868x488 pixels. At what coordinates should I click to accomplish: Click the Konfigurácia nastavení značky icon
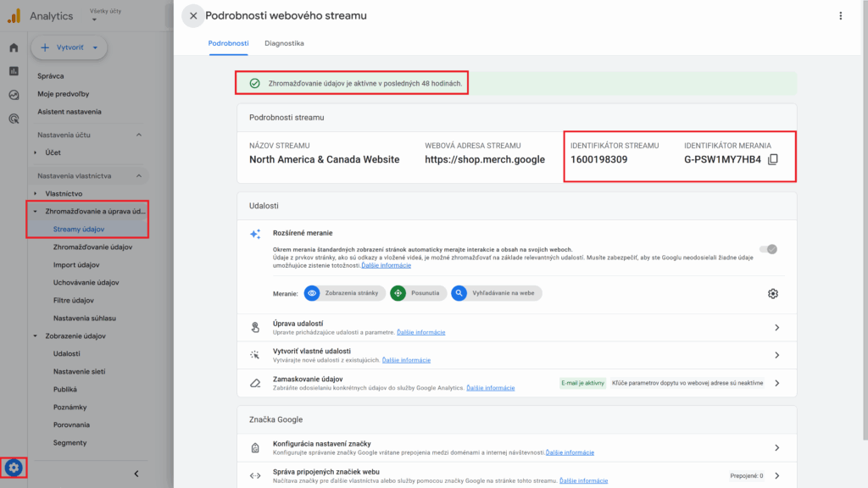pos(255,447)
